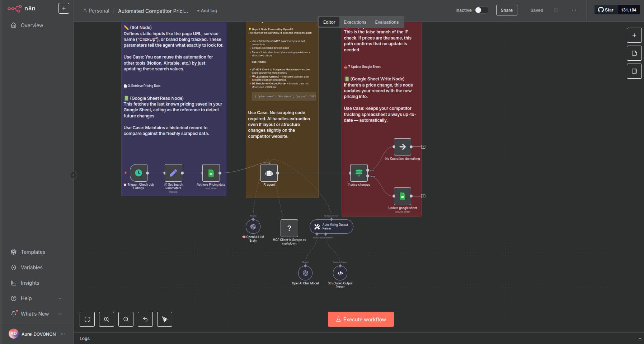644x344 pixels.
Task: Select the Retrieve Pricing data sheet node
Action: coord(211,173)
